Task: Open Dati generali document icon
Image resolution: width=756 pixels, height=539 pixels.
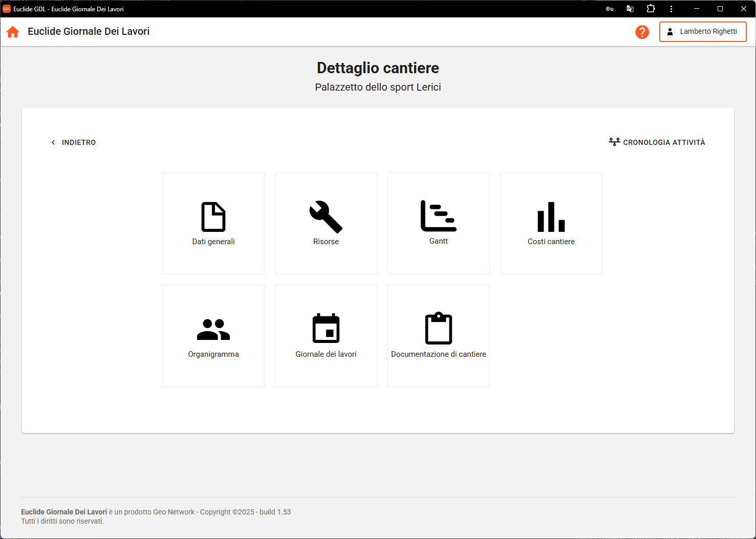Action: (213, 217)
